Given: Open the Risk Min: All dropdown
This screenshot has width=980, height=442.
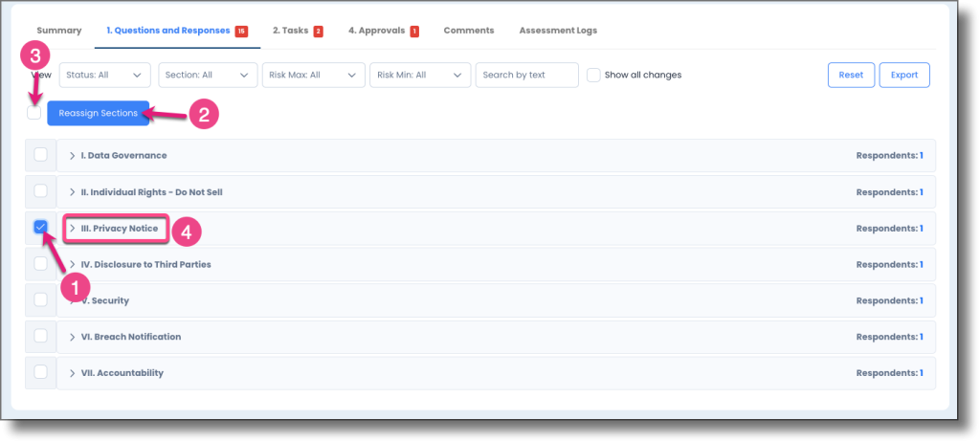Looking at the screenshot, I should coord(420,75).
